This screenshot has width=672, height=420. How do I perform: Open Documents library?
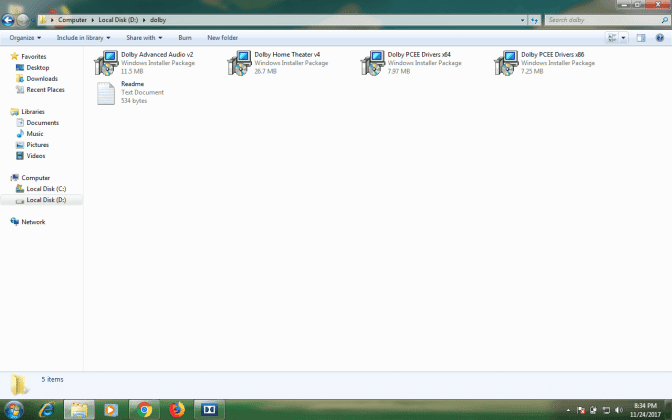coord(42,123)
